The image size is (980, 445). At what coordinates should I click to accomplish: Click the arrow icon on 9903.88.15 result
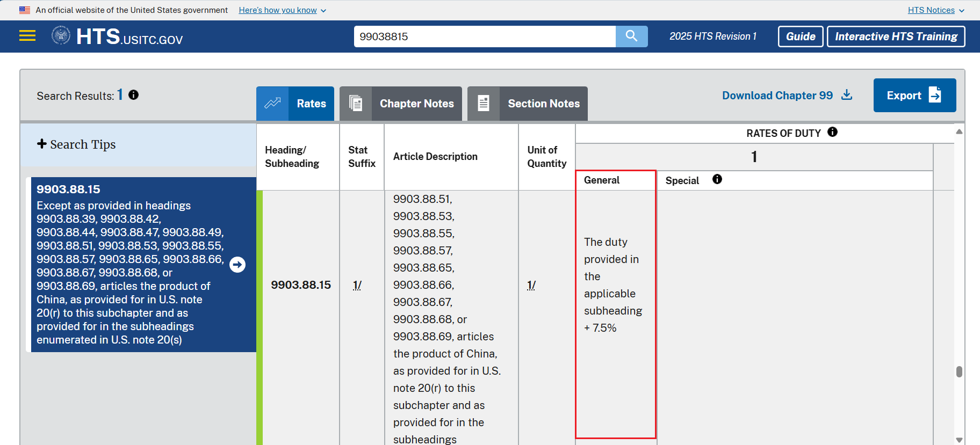[x=237, y=265]
